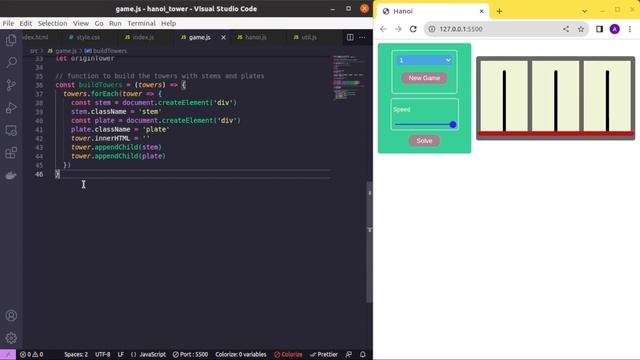Image resolution: width=640 pixels, height=360 pixels.
Task: Open the Accounts menu in the activity bar
Action: tap(11, 316)
